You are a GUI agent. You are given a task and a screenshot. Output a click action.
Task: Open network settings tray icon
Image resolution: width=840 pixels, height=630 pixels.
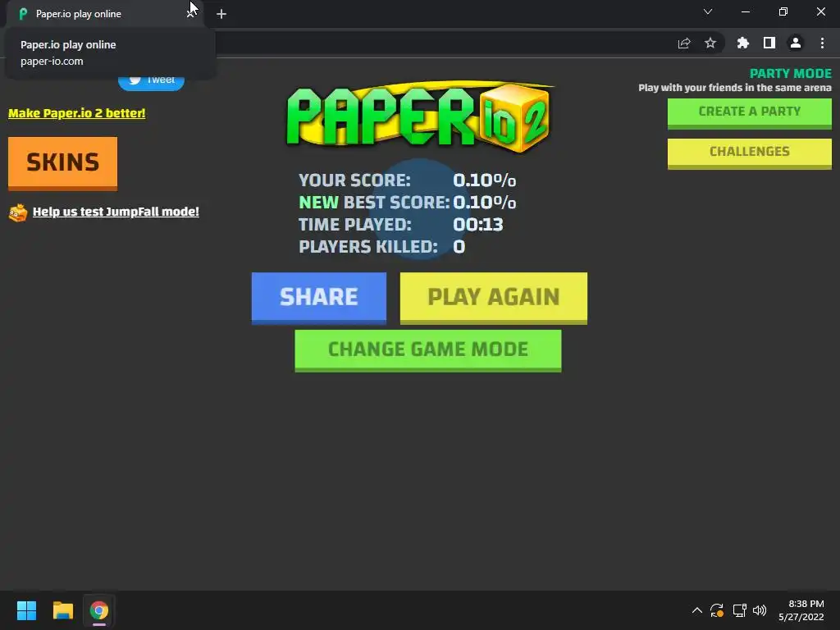pyautogui.click(x=739, y=610)
